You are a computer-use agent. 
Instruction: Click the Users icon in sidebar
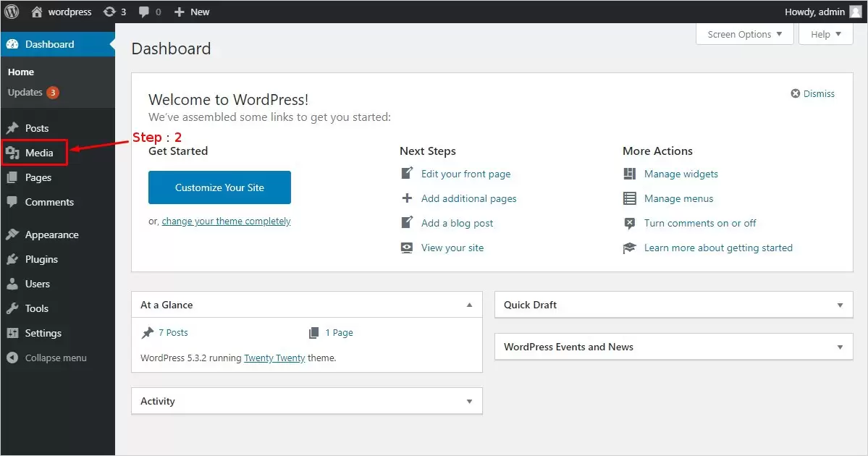[x=12, y=284]
